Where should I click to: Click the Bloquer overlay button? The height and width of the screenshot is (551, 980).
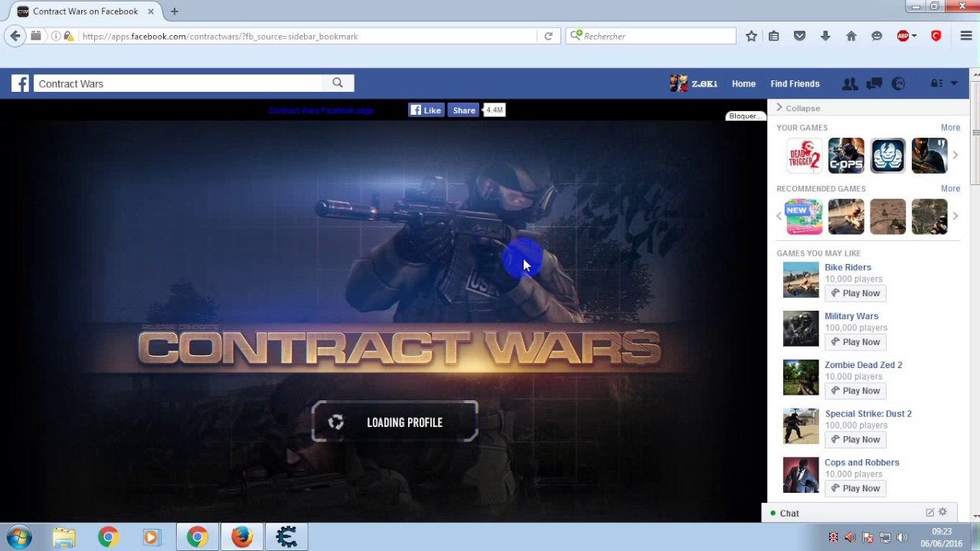pos(745,116)
